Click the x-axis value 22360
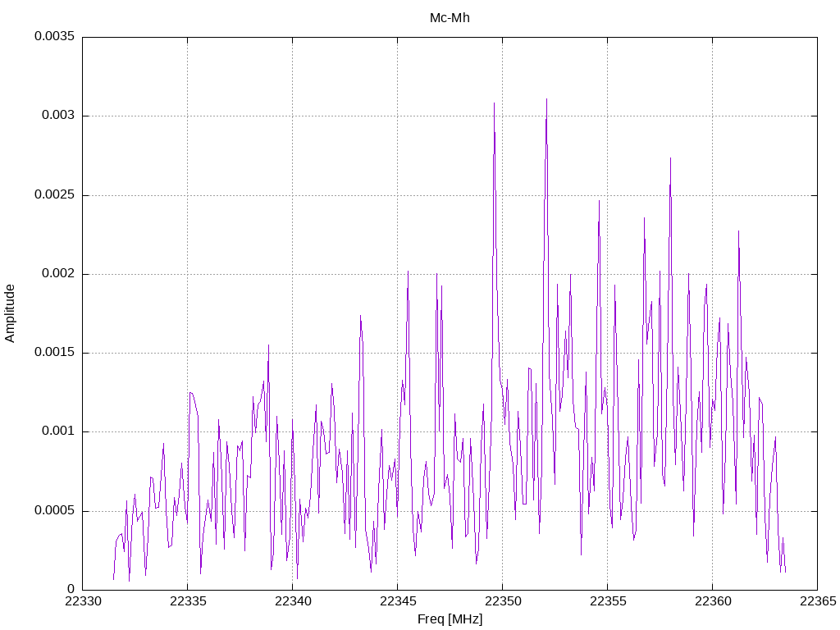This screenshot has height=630, width=840. [x=713, y=601]
